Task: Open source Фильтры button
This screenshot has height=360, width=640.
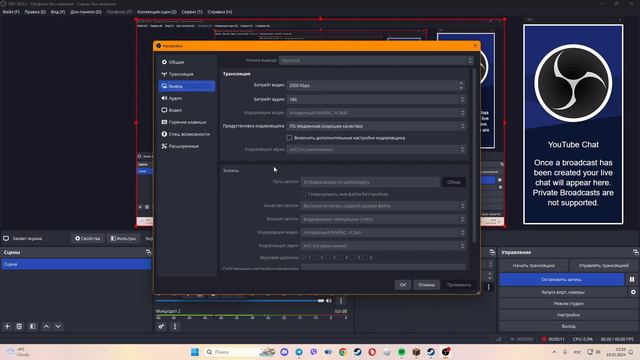Action: (123, 238)
